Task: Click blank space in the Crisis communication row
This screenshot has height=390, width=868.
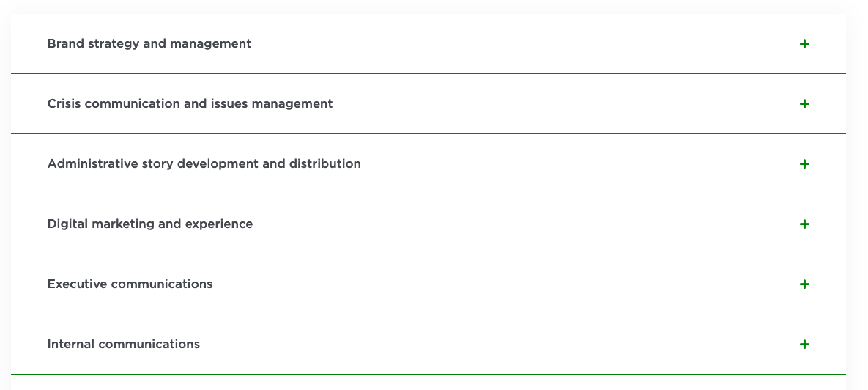Action: pos(549,104)
